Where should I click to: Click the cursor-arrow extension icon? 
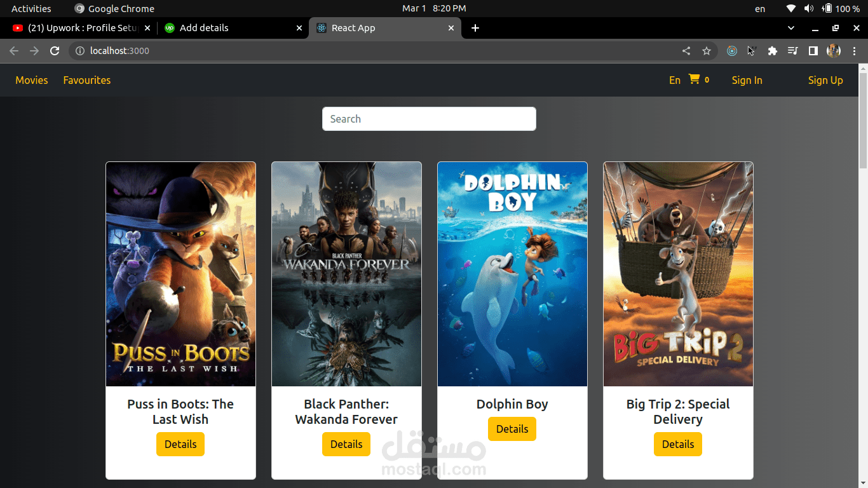coord(752,51)
